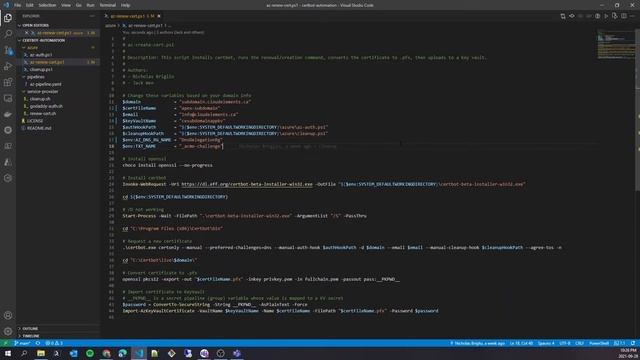The width and height of the screenshot is (640, 360).
Task: Click the git branch name in status bar
Action: 22,343
